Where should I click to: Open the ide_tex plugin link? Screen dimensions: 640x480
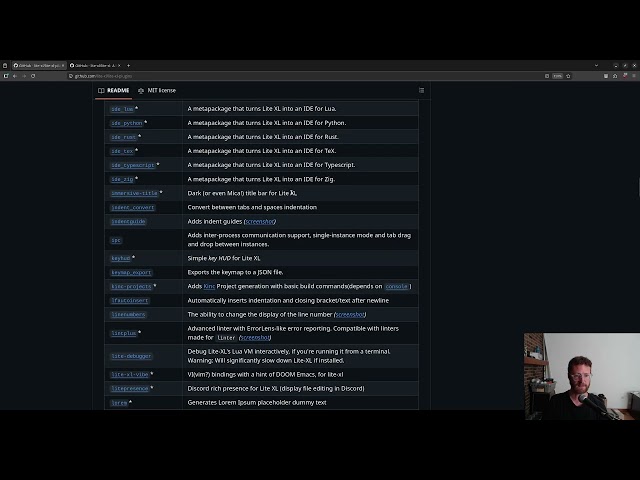122,151
